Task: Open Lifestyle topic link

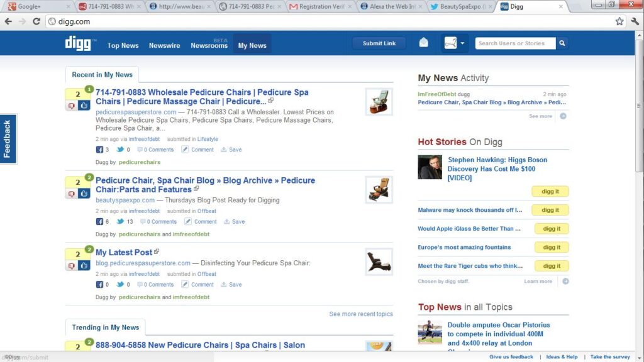Action: tap(208, 139)
